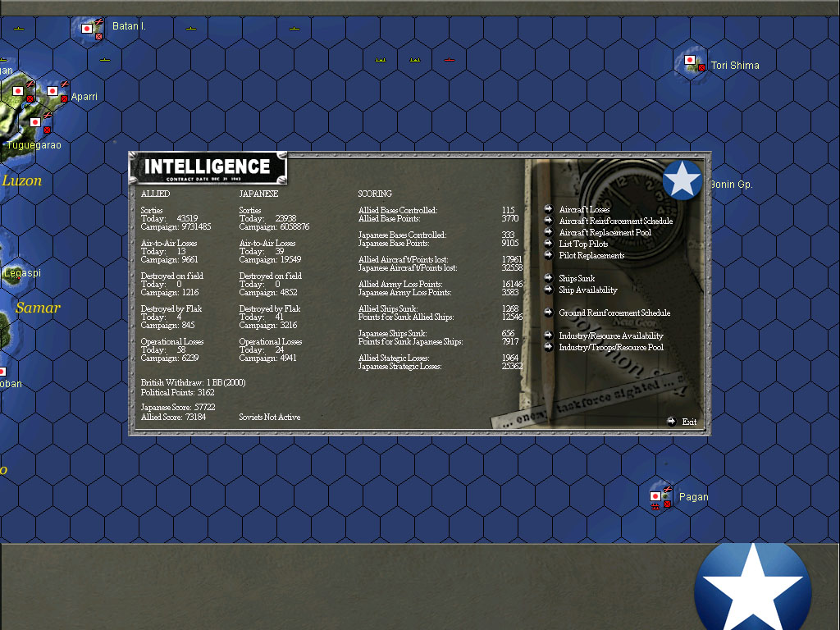Select the Japanese base flag at Batan I.
The height and width of the screenshot is (630, 840).
pos(87,29)
